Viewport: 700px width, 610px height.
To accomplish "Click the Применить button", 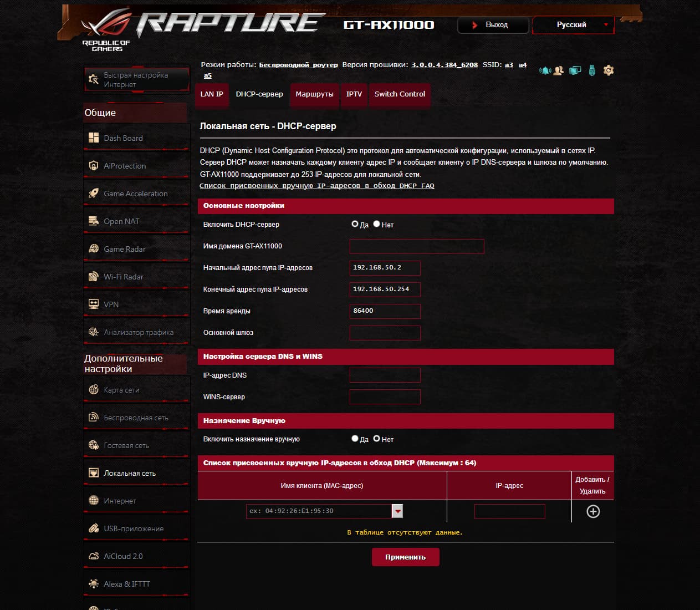I will [x=406, y=557].
